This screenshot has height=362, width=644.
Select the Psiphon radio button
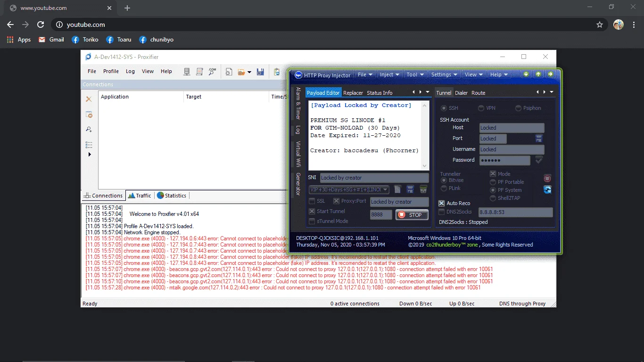(519, 108)
